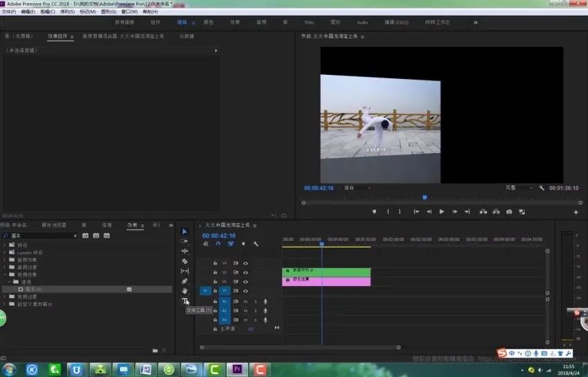Switch to the Titles workspace tab
This screenshot has height=377, width=588.
(x=309, y=22)
